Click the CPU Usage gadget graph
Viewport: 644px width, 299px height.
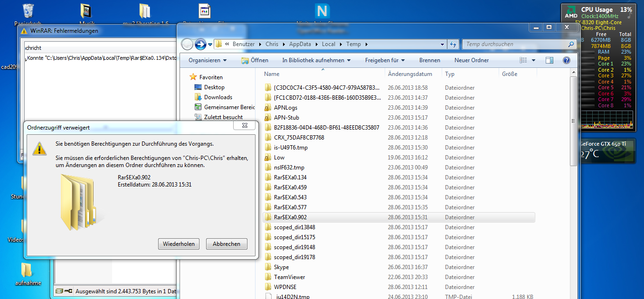(607, 120)
